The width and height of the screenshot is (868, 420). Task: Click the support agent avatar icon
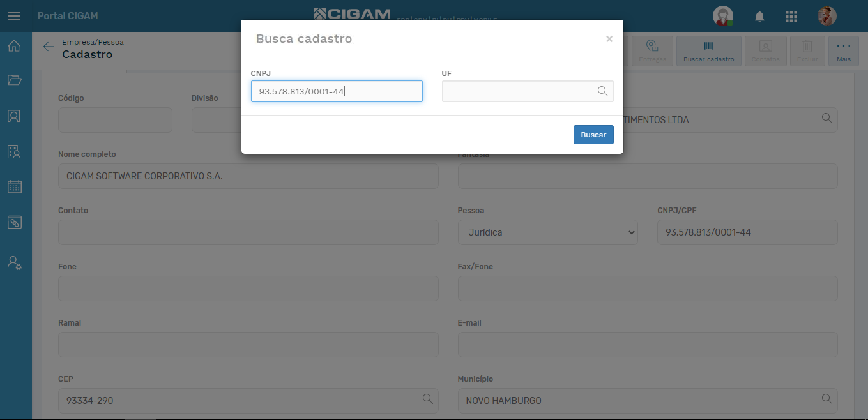click(723, 16)
